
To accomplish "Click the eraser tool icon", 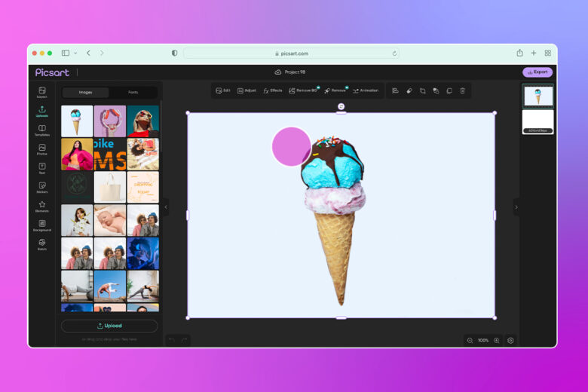I will coord(409,90).
